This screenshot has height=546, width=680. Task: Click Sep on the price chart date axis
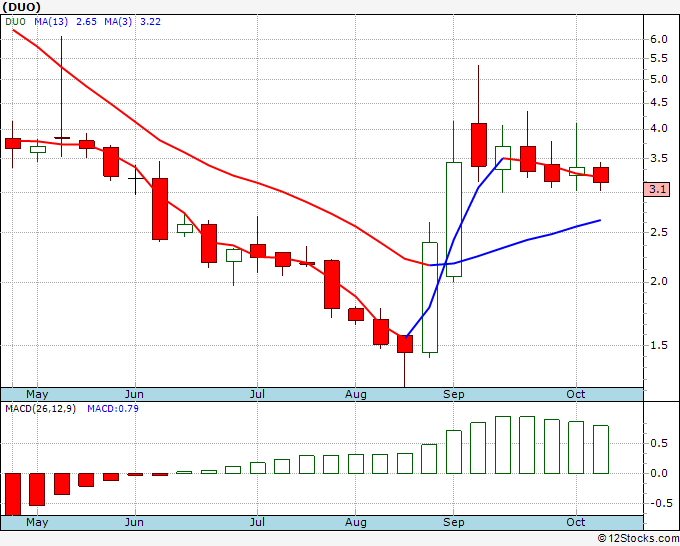click(x=454, y=394)
